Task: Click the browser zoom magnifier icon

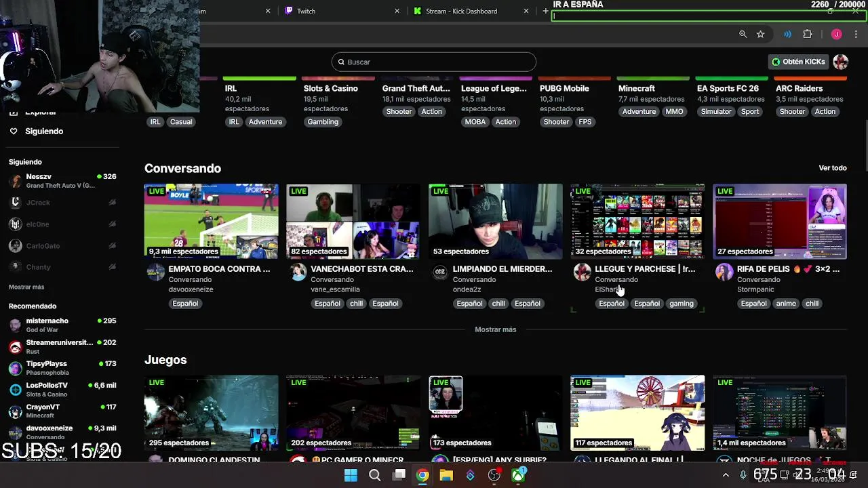Action: 743,34
